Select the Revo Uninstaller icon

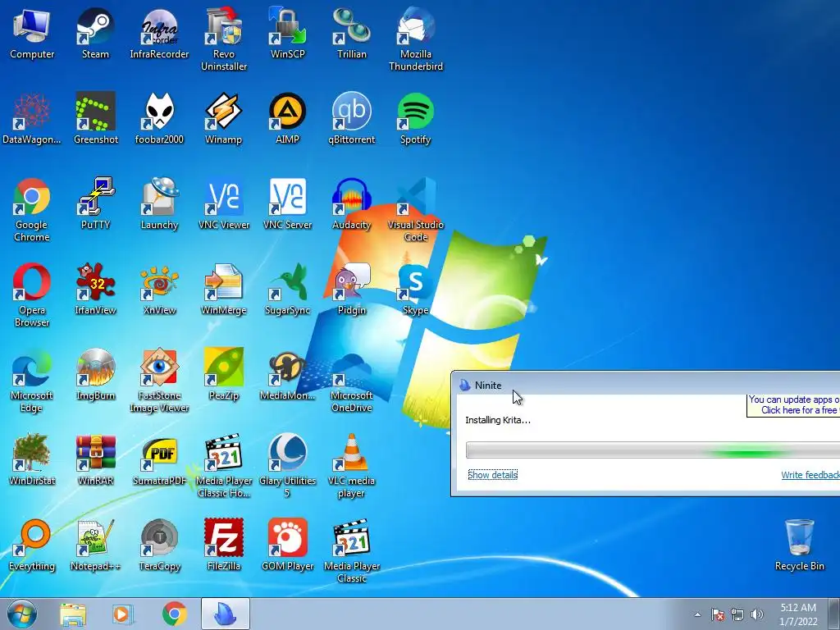coord(223,39)
